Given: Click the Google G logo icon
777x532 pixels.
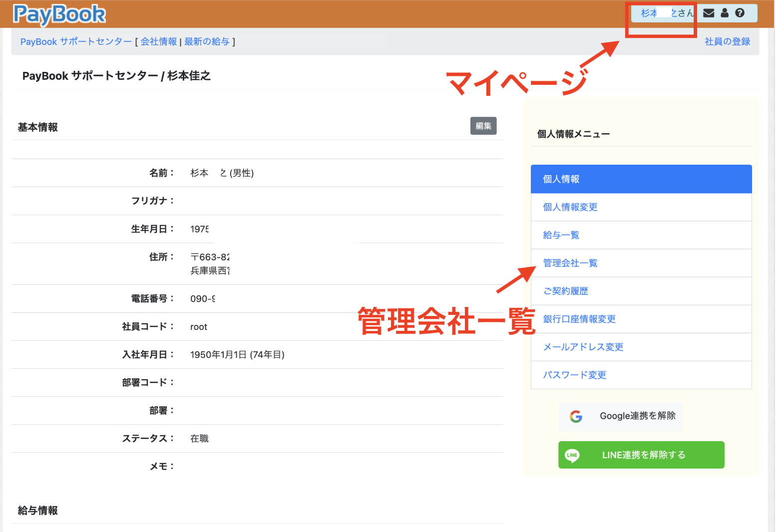Looking at the screenshot, I should pos(576,416).
